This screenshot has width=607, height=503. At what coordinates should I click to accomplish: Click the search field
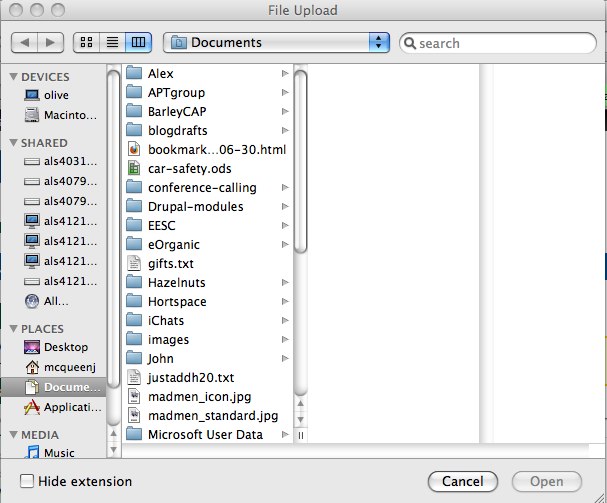(498, 43)
